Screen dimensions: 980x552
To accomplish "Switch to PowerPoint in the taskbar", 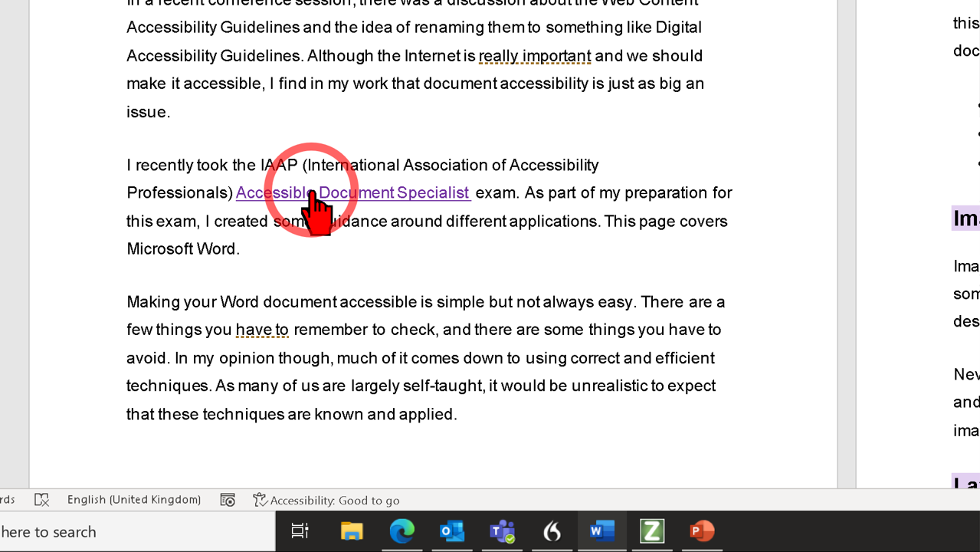I will coord(702,531).
